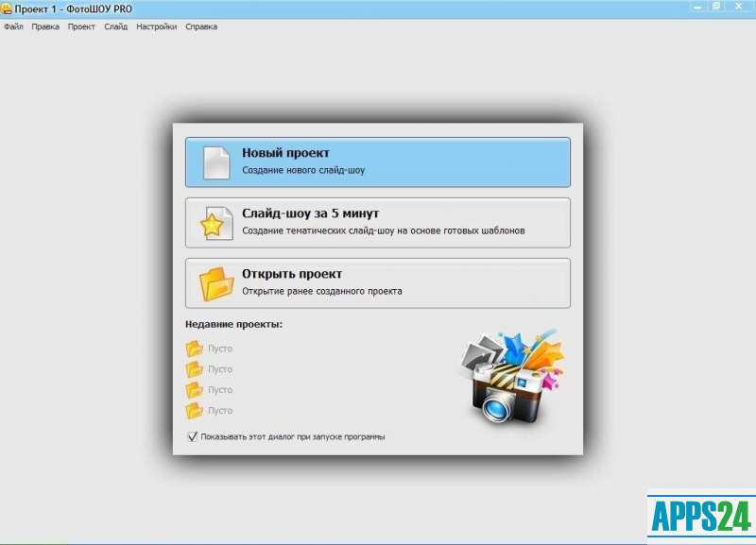Click the blank page icon on Новый проект
756x545 pixels.
216,162
